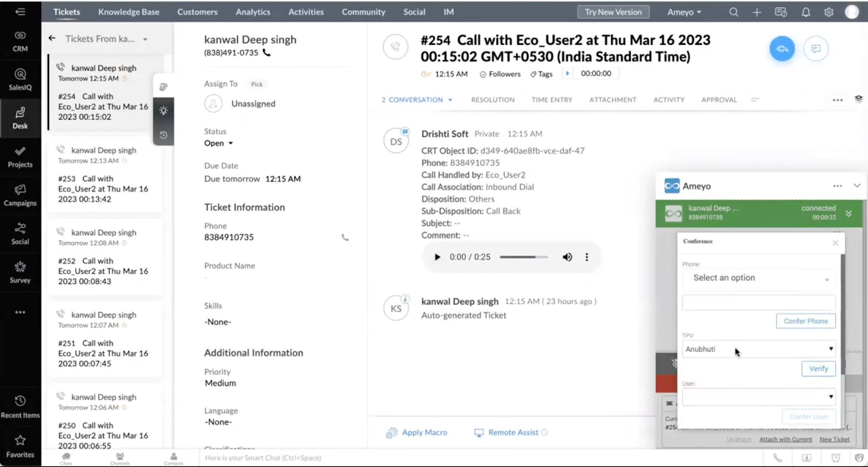This screenshot has width=868, height=467.
Task: Mute the call recording audio
Action: pyautogui.click(x=567, y=257)
